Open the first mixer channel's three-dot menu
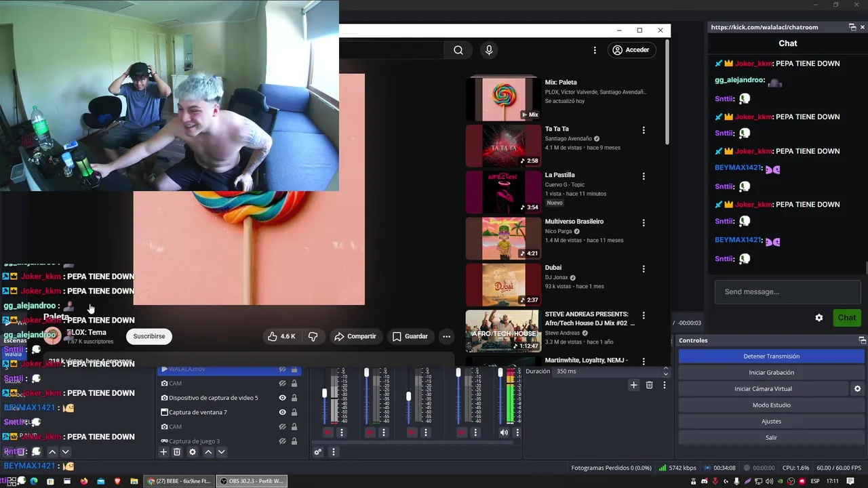Screen dimensions: 868x488 coord(341,432)
